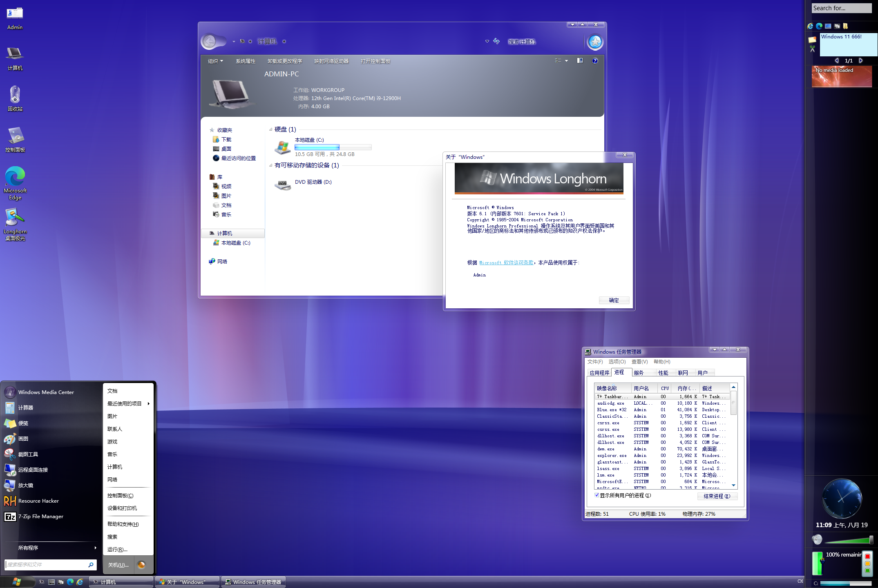Open 7-Zip File Manager in Start menu
Viewport: 878px width, 588px height.
(40, 516)
